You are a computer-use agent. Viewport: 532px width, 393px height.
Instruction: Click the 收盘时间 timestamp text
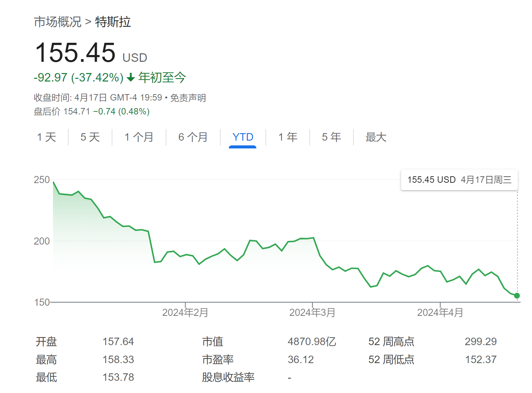[x=98, y=98]
